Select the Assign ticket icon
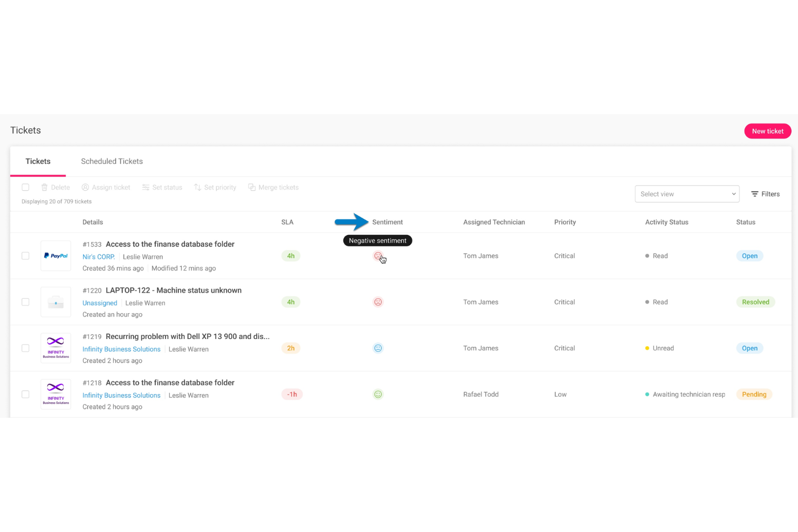The image size is (798, 532). point(85,187)
